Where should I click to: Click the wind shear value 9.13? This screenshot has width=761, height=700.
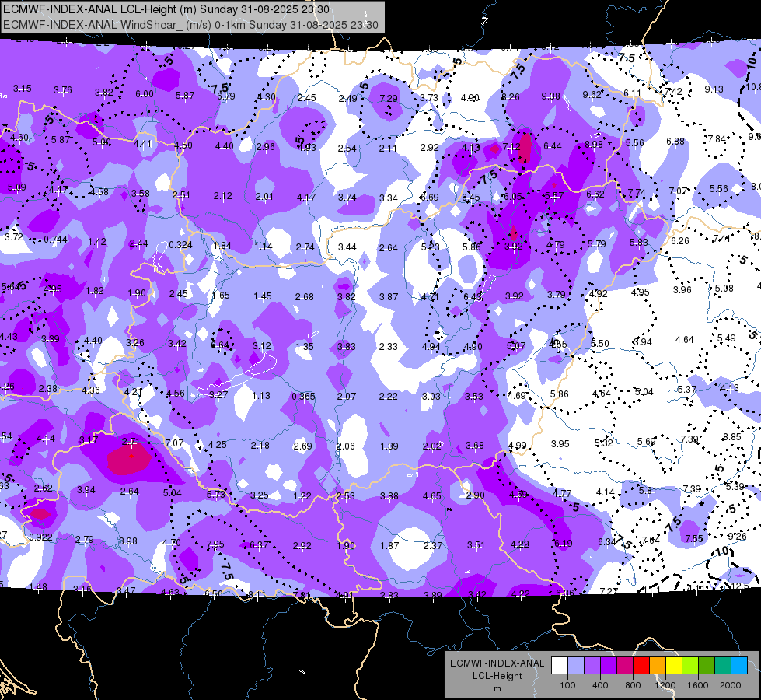tap(714, 89)
